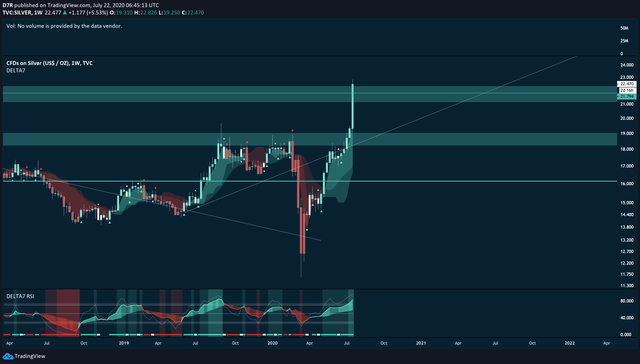Click the 40.000 RSI axis label
Viewport: 640px width, 364px height.
(x=627, y=318)
